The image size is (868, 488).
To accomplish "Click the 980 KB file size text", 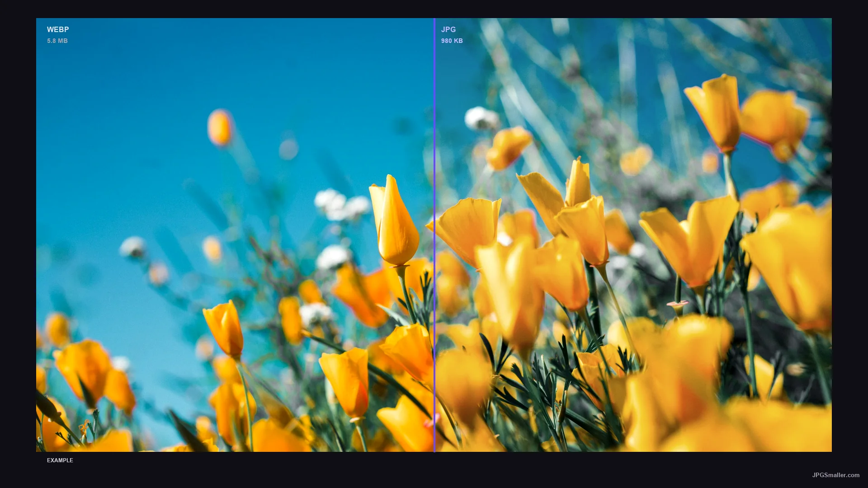I will (452, 41).
